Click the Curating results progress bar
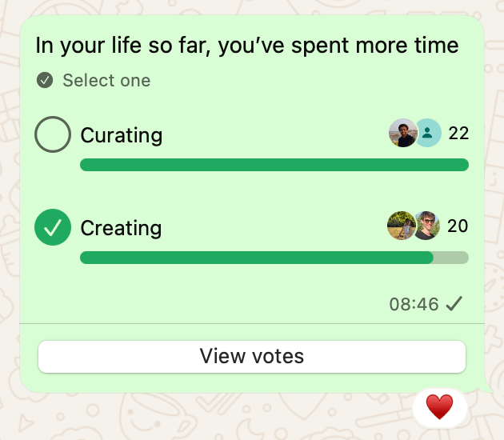The image size is (504, 440). [x=274, y=165]
